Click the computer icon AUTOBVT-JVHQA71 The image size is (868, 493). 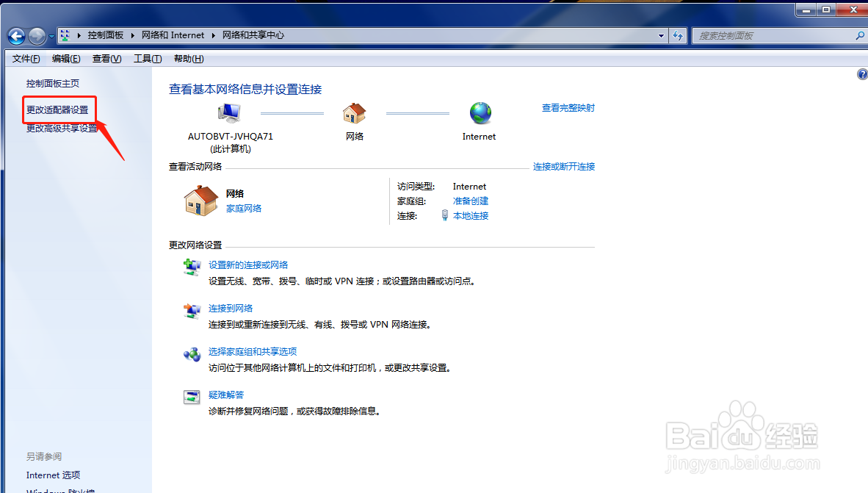coord(229,112)
